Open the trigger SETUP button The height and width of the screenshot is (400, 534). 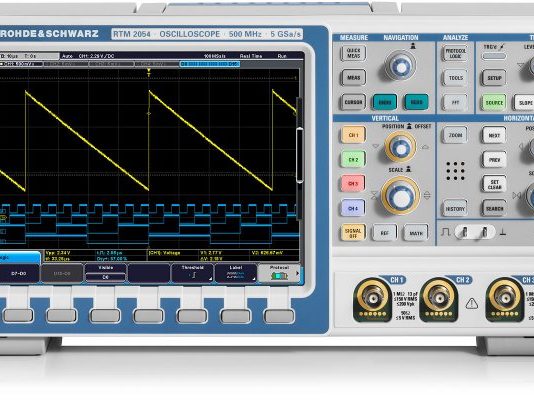coord(494,78)
